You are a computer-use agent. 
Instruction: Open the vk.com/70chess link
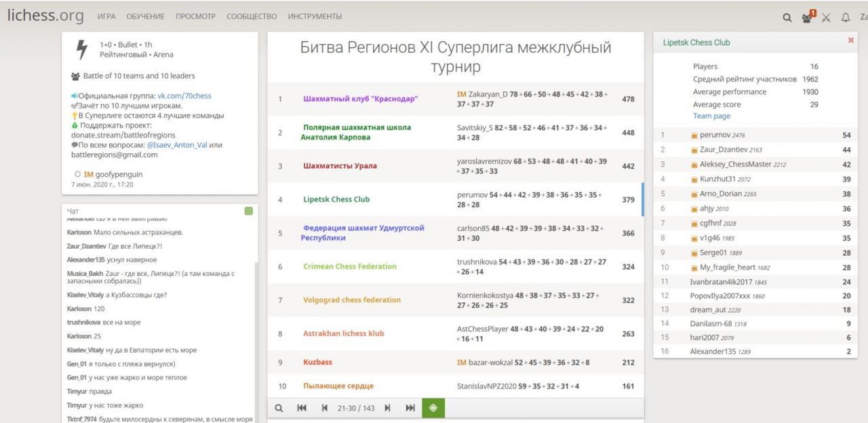[184, 96]
